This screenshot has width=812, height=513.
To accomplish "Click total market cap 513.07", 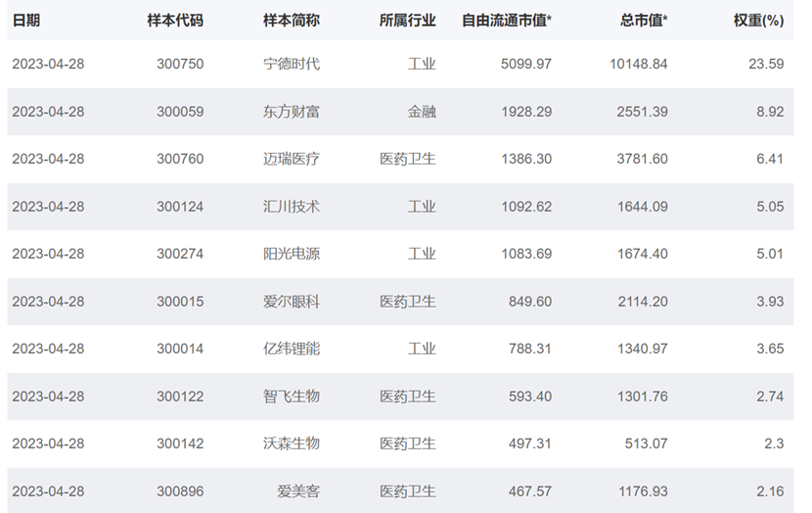I will click(646, 443).
